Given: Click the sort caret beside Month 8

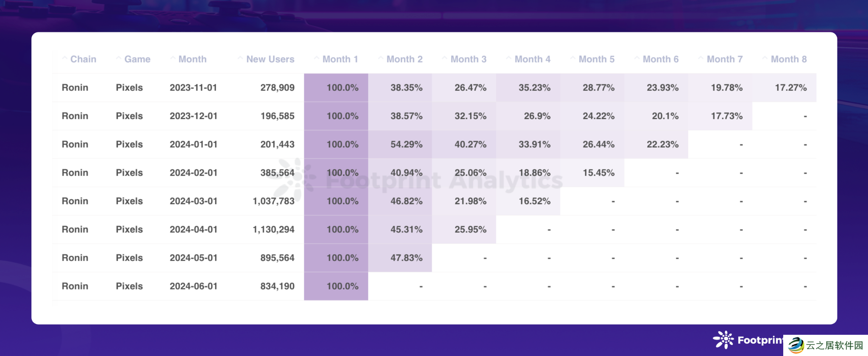Looking at the screenshot, I should pos(765,58).
